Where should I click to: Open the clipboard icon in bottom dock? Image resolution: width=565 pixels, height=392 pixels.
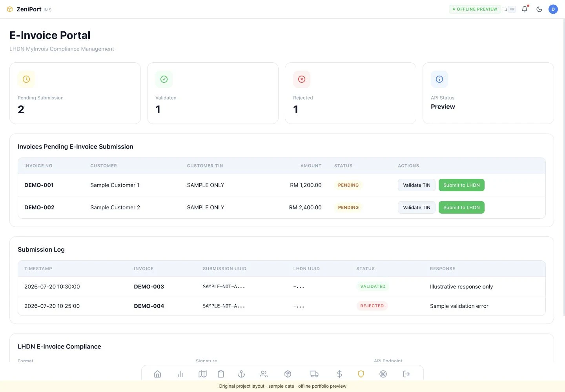(x=221, y=374)
